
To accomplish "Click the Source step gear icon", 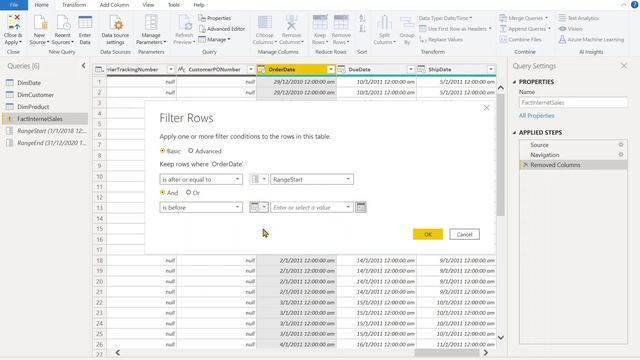I will pos(621,144).
